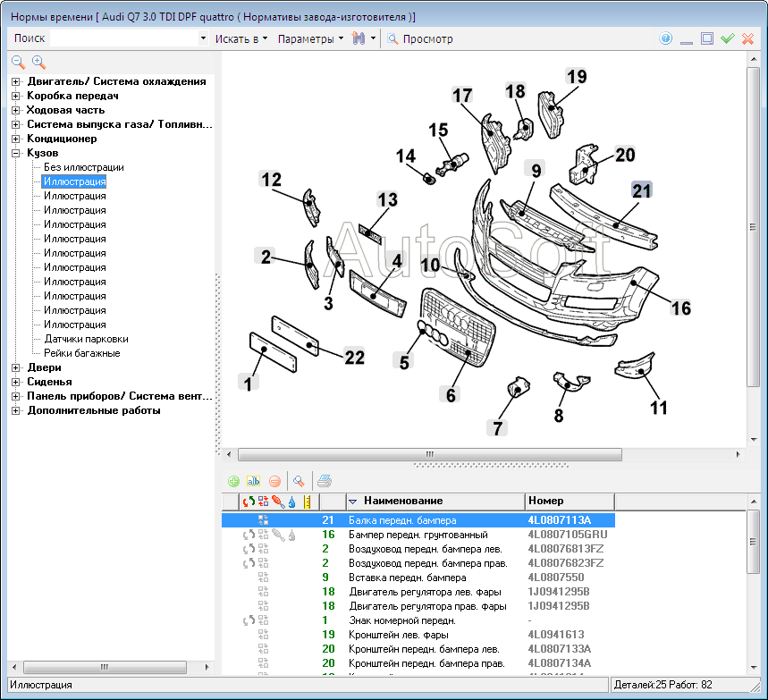Toggle paint work for Бампер передн. грунтованный
Image resolution: width=768 pixels, height=700 pixels.
point(292,536)
